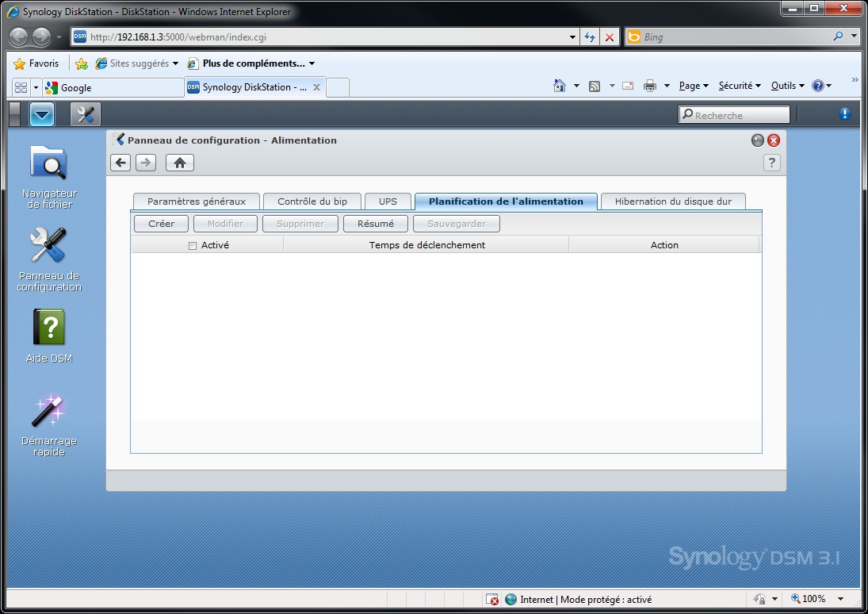The width and height of the screenshot is (868, 614).
Task: Click the Résumé button
Action: pos(375,224)
